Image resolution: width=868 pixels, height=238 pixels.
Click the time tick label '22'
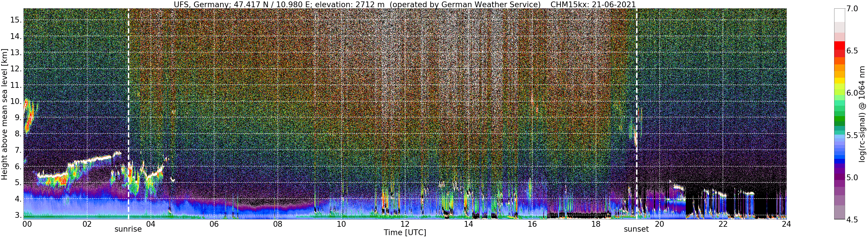(x=723, y=224)
